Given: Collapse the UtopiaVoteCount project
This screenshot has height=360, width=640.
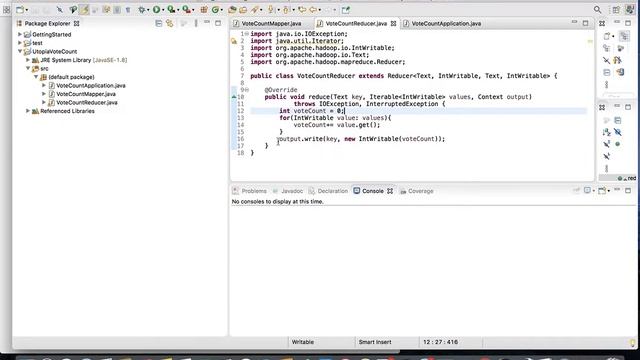Looking at the screenshot, I should (x=20, y=51).
